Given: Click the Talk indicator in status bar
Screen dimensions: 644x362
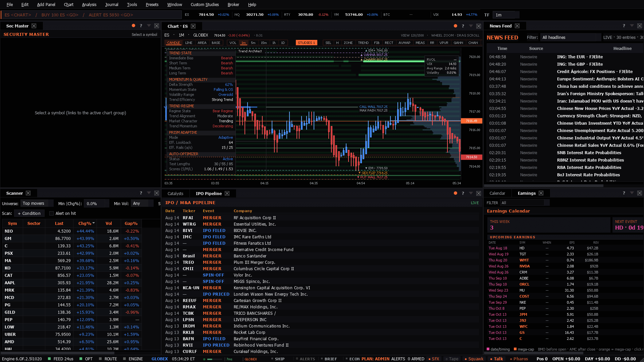Looking at the screenshot, I should click(x=496, y=359).
